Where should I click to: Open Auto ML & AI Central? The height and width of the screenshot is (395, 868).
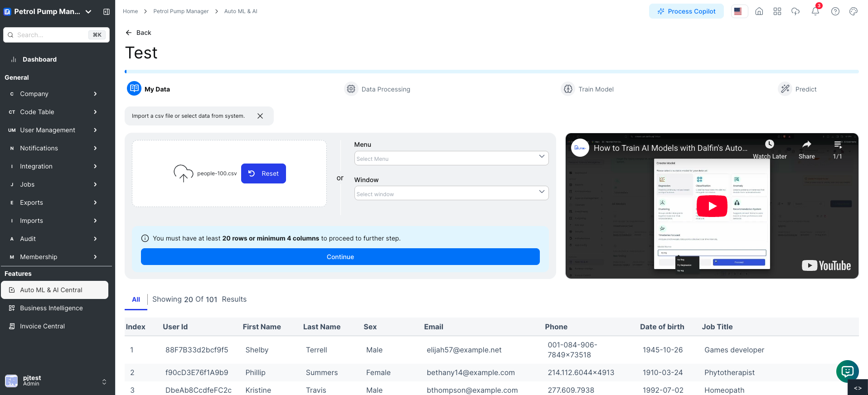coord(54,290)
